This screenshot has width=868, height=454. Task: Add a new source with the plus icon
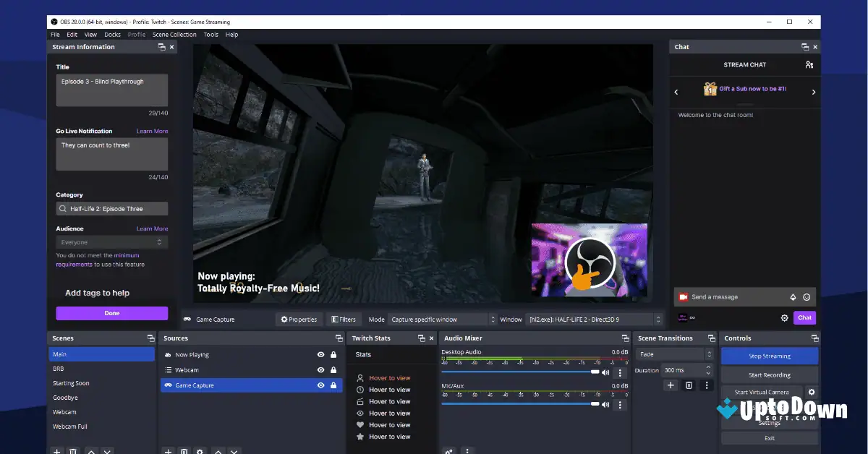coord(167,451)
